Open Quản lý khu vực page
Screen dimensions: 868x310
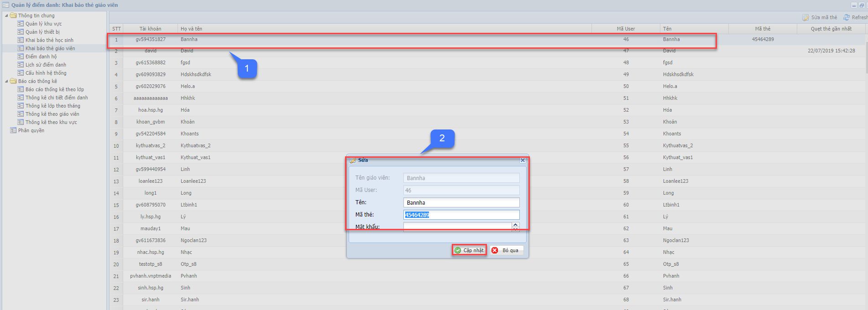(x=43, y=24)
